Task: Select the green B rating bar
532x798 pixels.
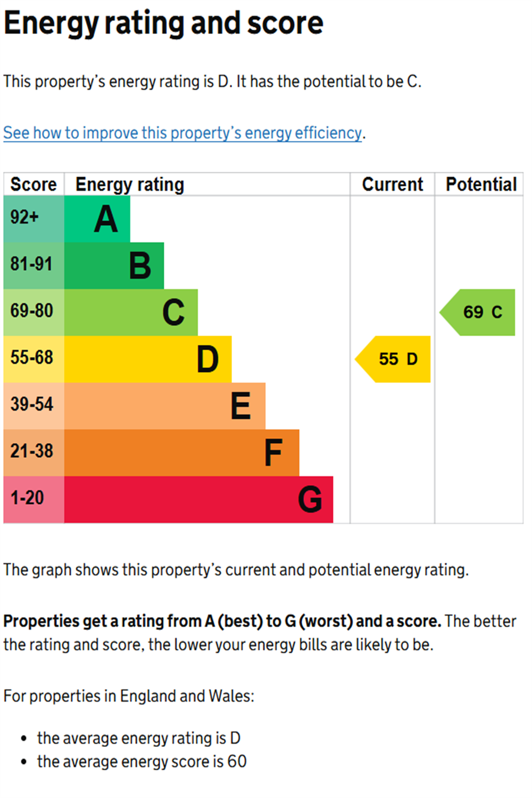Action: [114, 265]
